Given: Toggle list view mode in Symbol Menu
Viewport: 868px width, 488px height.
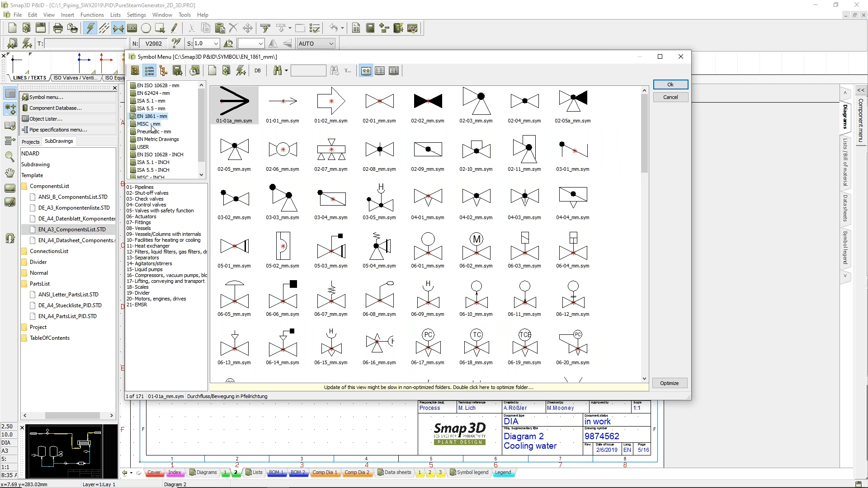Looking at the screenshot, I should 380,70.
